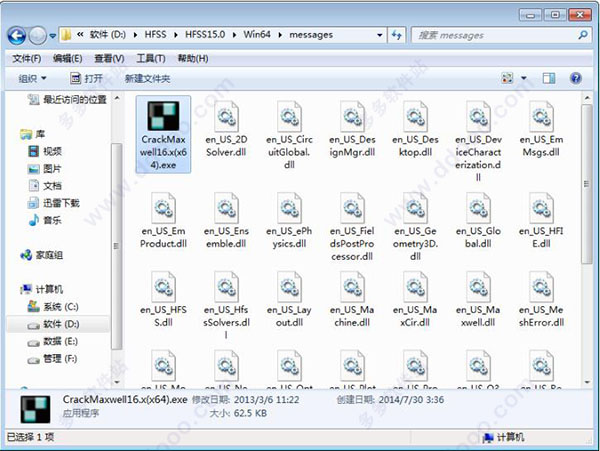Select en_US_DeviceCharacterization.dll file icon

[x=478, y=116]
